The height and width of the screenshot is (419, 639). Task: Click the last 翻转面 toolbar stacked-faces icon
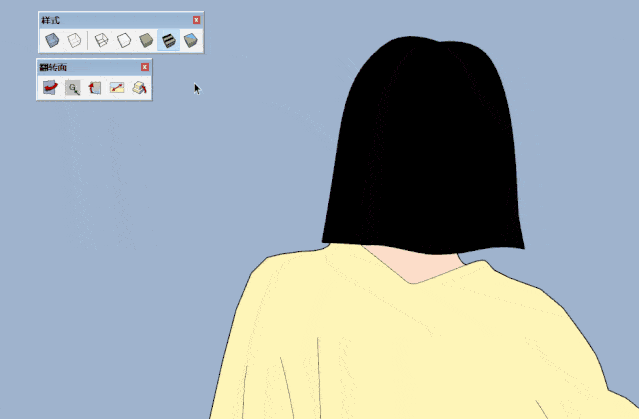(140, 88)
